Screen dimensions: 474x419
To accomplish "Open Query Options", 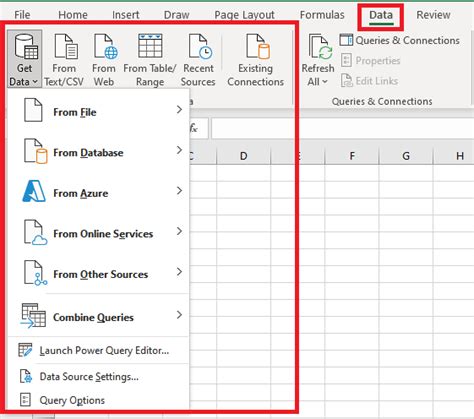I will pyautogui.click(x=99, y=400).
